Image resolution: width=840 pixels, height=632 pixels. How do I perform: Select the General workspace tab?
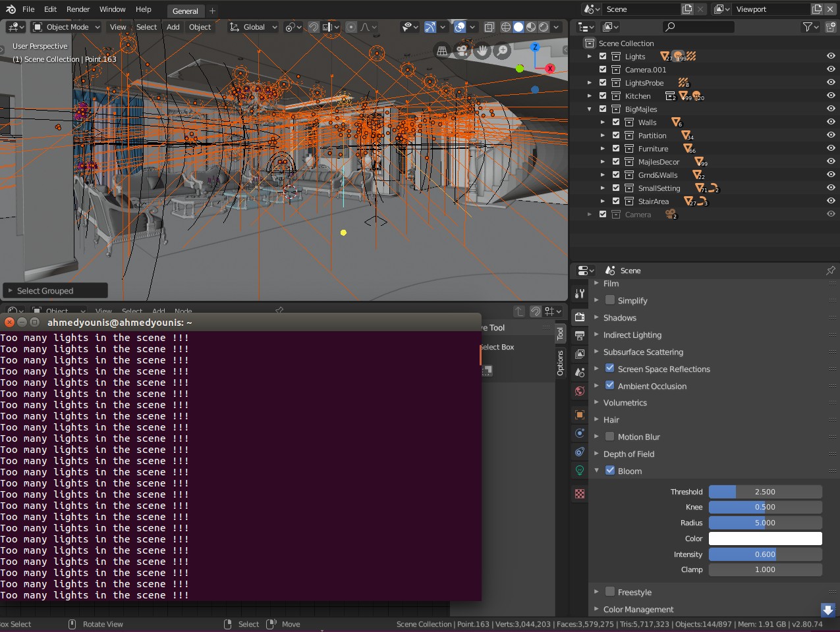[185, 11]
